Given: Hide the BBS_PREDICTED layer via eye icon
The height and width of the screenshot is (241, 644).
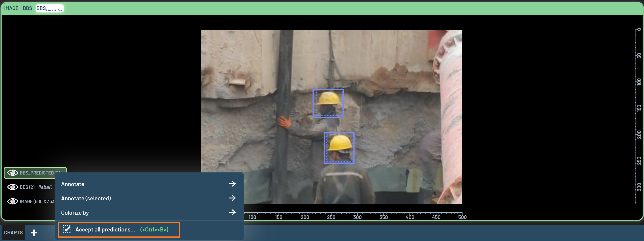Looking at the screenshot, I should tap(12, 173).
